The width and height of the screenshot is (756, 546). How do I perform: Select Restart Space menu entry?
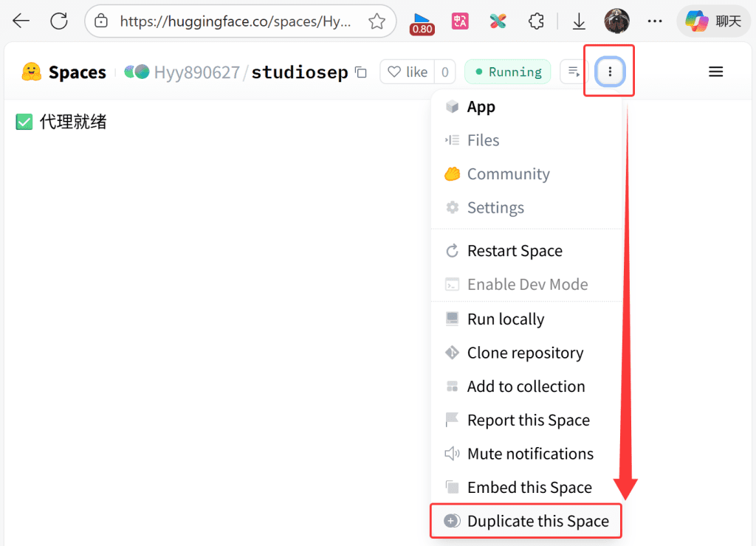click(x=514, y=251)
